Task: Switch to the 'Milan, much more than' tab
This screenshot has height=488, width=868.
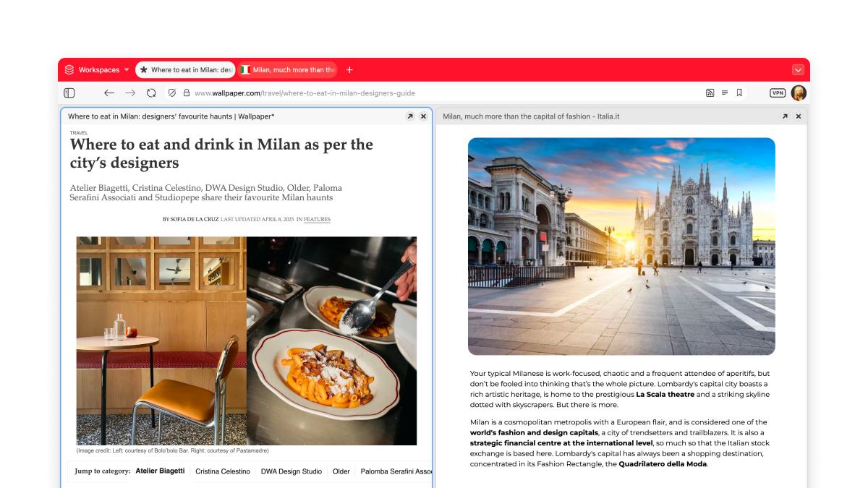Action: [288, 70]
